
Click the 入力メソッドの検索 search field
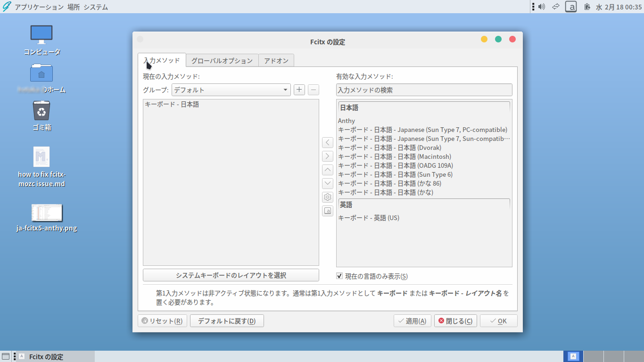[423, 90]
